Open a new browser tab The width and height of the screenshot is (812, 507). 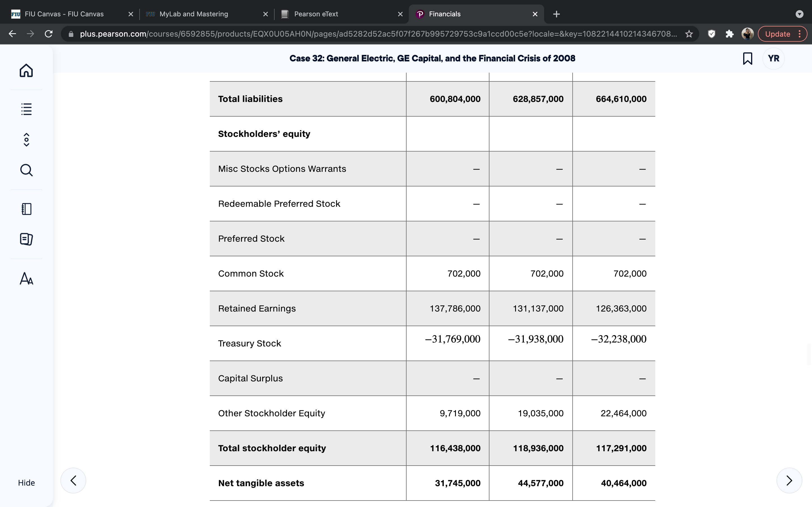[556, 14]
